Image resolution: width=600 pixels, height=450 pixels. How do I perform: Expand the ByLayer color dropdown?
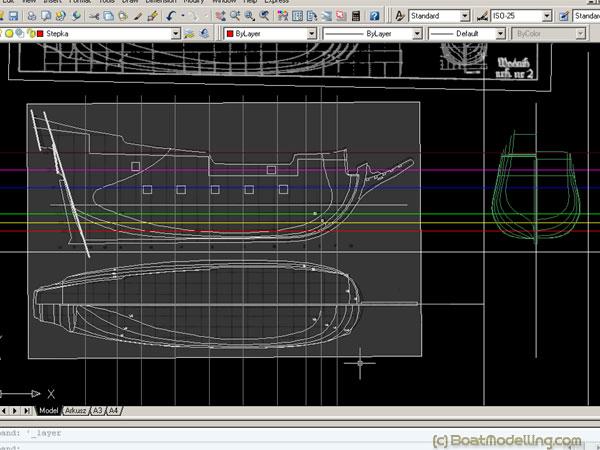click(x=312, y=34)
